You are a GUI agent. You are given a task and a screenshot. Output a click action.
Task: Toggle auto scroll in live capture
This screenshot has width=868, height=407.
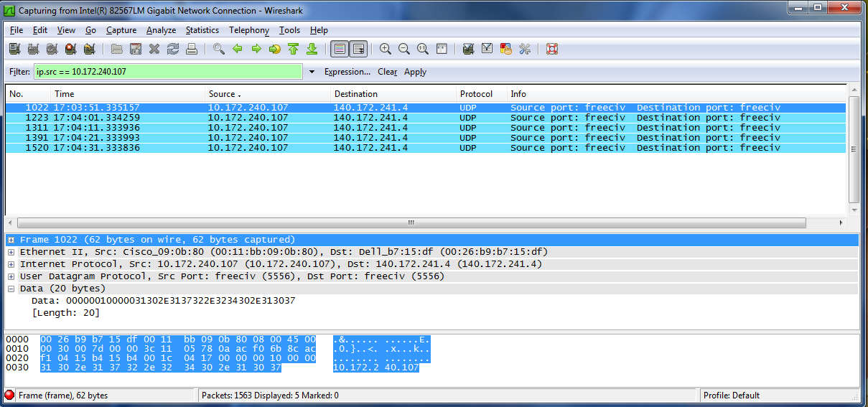[x=359, y=49]
